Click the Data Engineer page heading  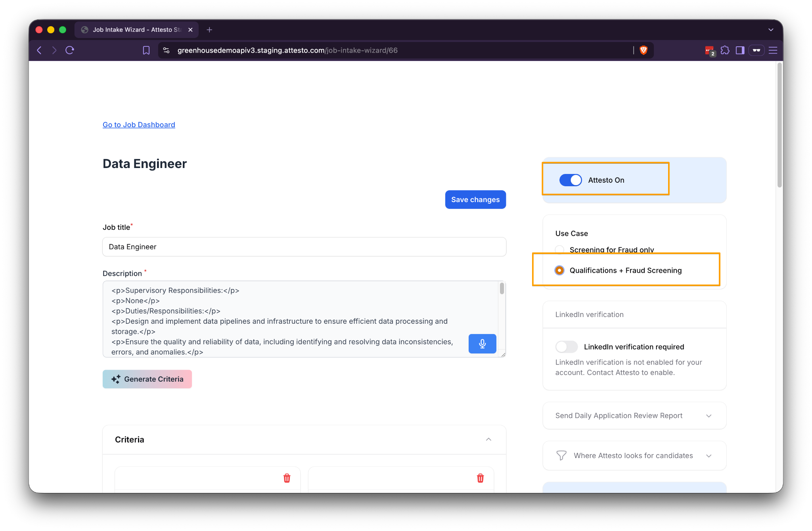145,164
